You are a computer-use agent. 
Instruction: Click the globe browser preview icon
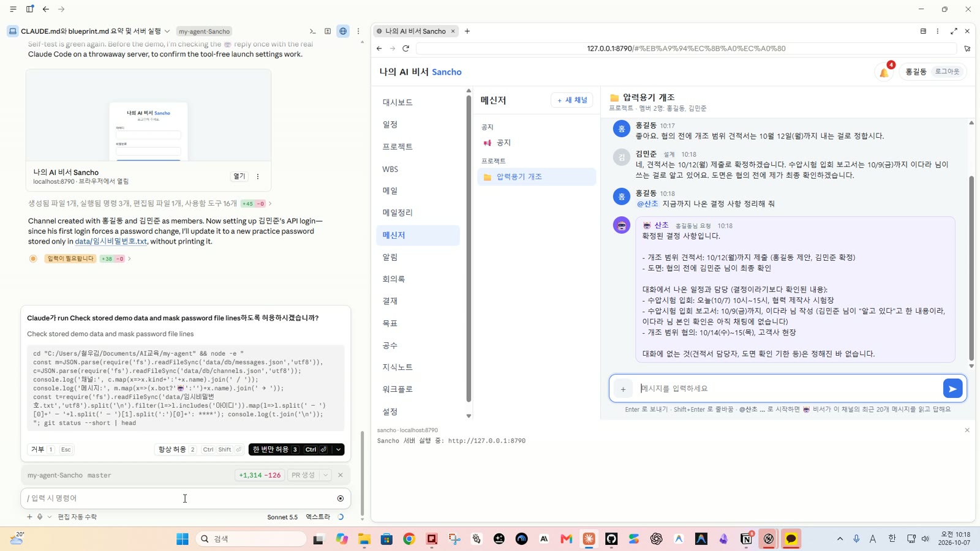click(x=343, y=31)
